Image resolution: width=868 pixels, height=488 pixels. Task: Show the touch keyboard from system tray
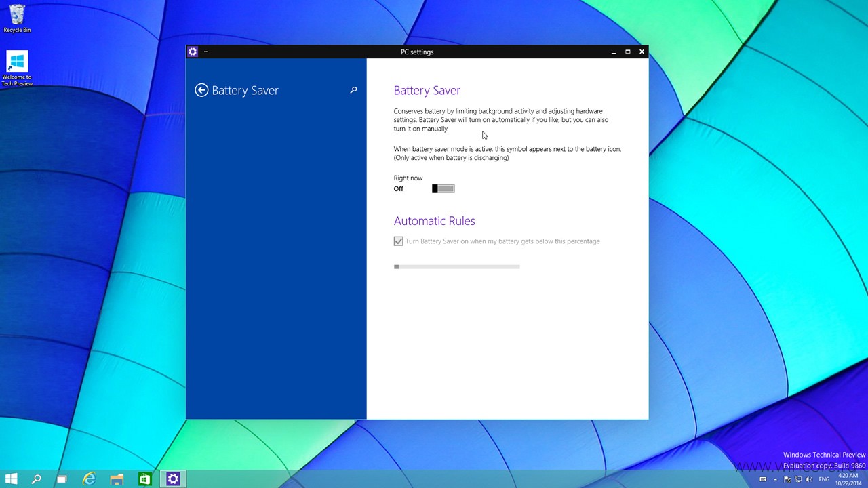(x=763, y=479)
